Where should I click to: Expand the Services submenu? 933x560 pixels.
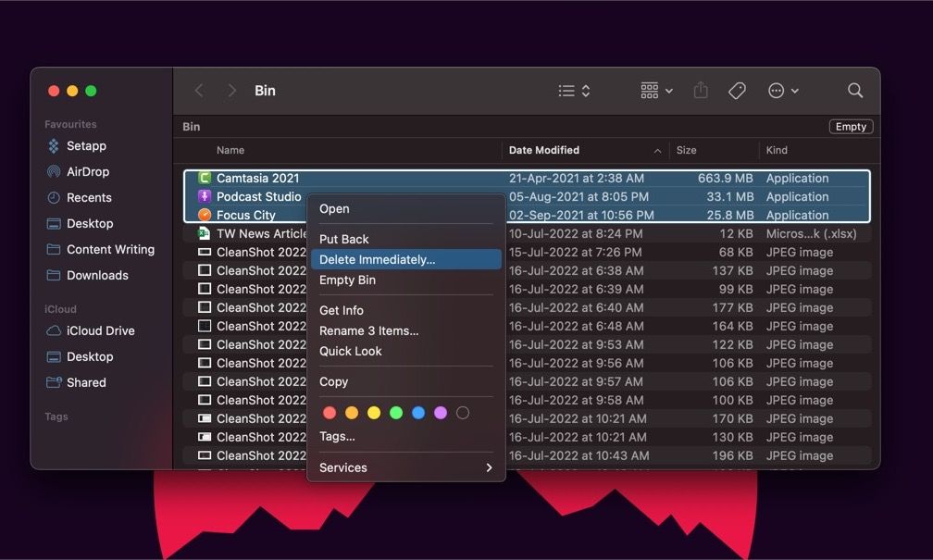(x=405, y=467)
